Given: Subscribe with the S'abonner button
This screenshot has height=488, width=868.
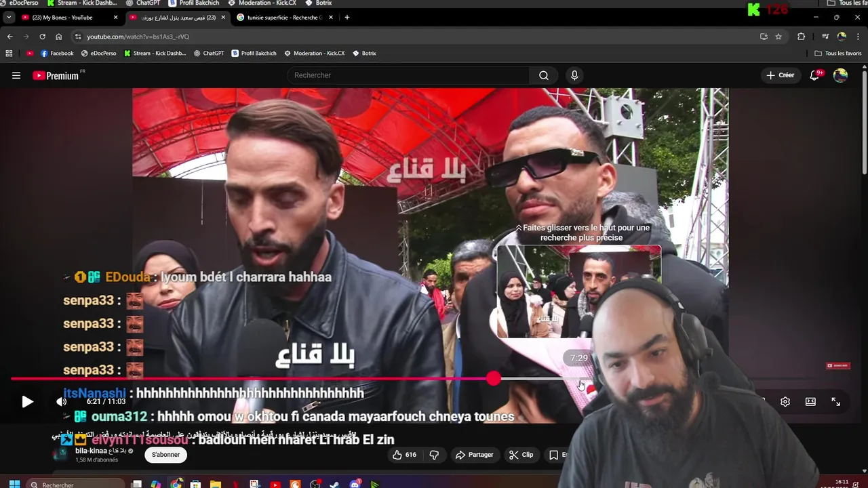Looking at the screenshot, I should click(165, 455).
